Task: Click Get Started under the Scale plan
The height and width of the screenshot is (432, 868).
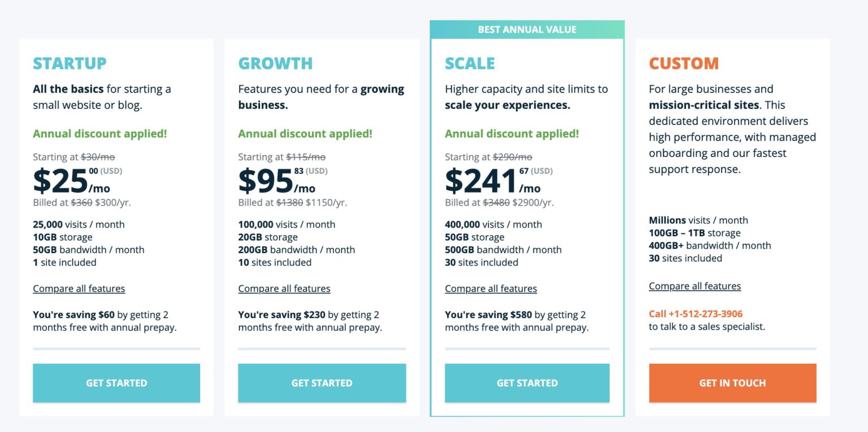Action: tap(527, 383)
